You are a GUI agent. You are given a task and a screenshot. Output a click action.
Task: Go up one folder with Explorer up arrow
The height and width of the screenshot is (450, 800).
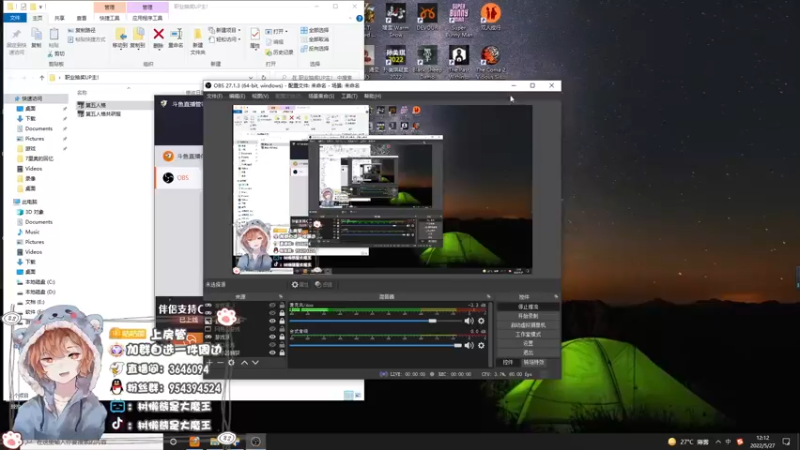click(42, 78)
